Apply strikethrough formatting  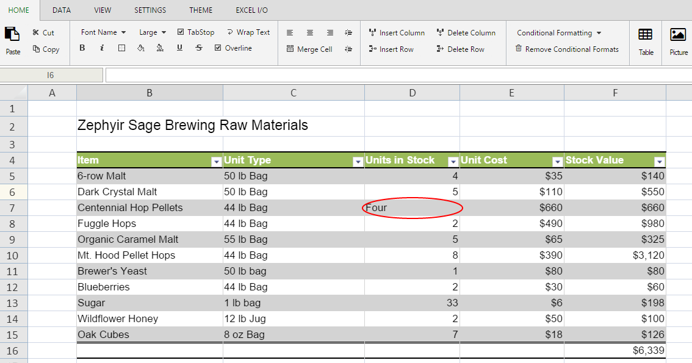click(199, 48)
